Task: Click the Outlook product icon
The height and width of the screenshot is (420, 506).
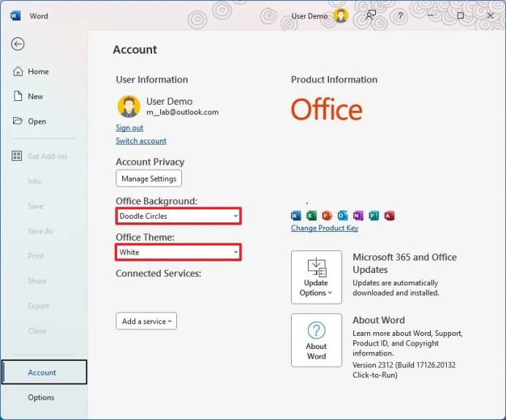Action: pos(342,215)
